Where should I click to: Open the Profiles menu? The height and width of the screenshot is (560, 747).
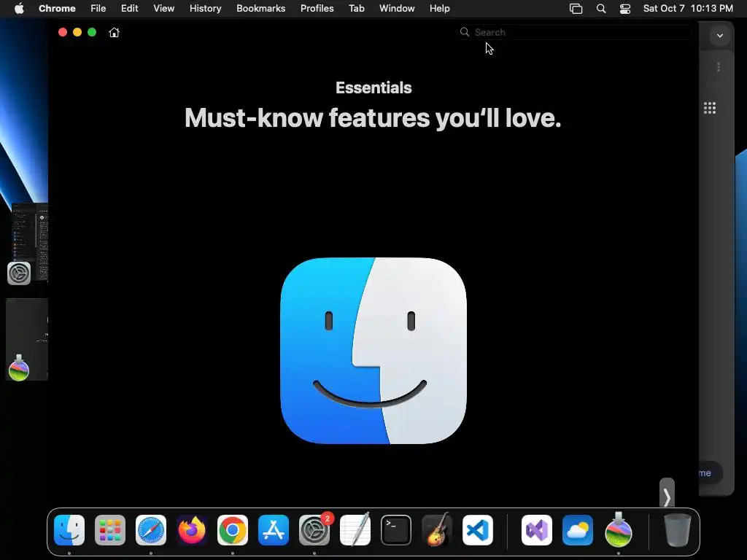point(317,9)
